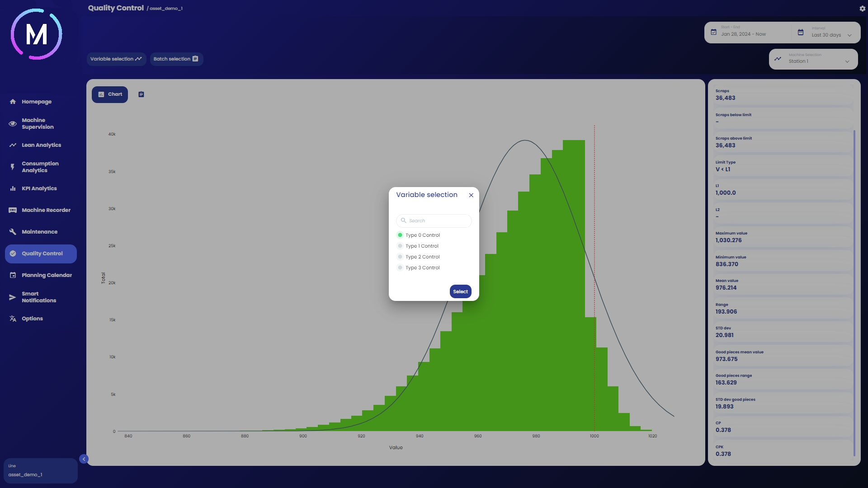The height and width of the screenshot is (488, 868).
Task: Click the Homepage house icon
Action: click(13, 102)
